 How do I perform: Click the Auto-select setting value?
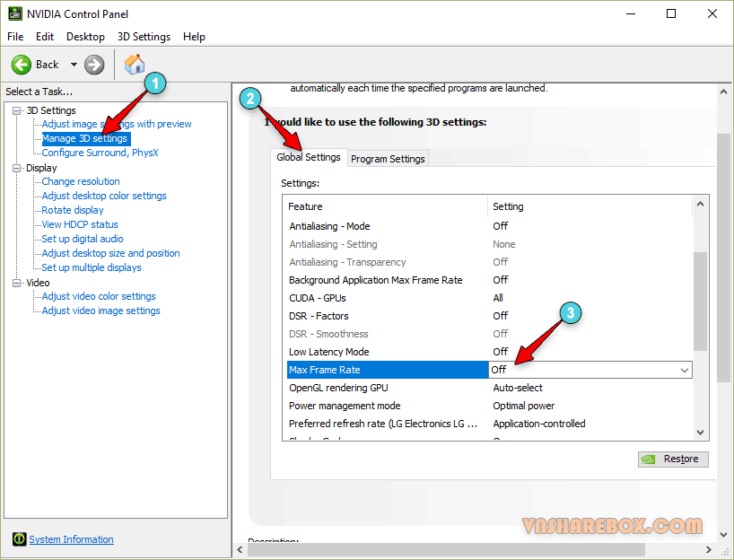click(517, 388)
